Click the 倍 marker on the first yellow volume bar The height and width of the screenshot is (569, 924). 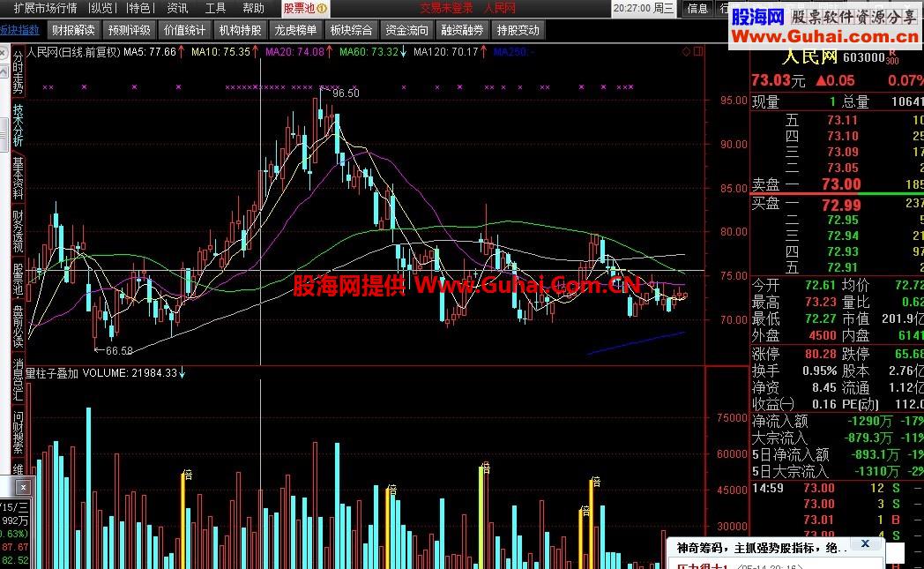click(188, 474)
